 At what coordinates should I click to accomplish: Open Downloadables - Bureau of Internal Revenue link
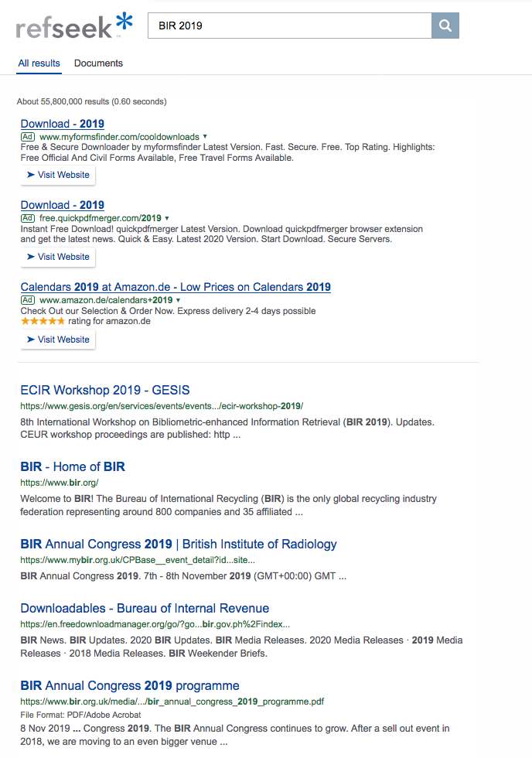point(145,608)
